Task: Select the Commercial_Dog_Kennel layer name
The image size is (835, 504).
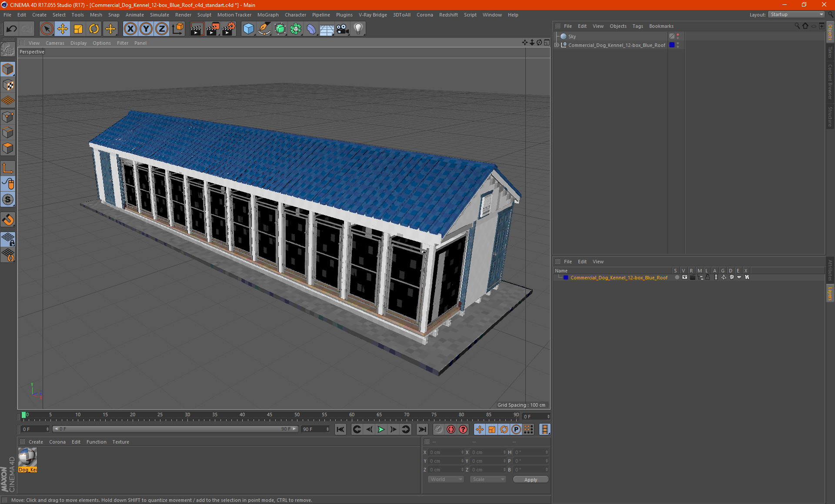Action: click(x=619, y=278)
